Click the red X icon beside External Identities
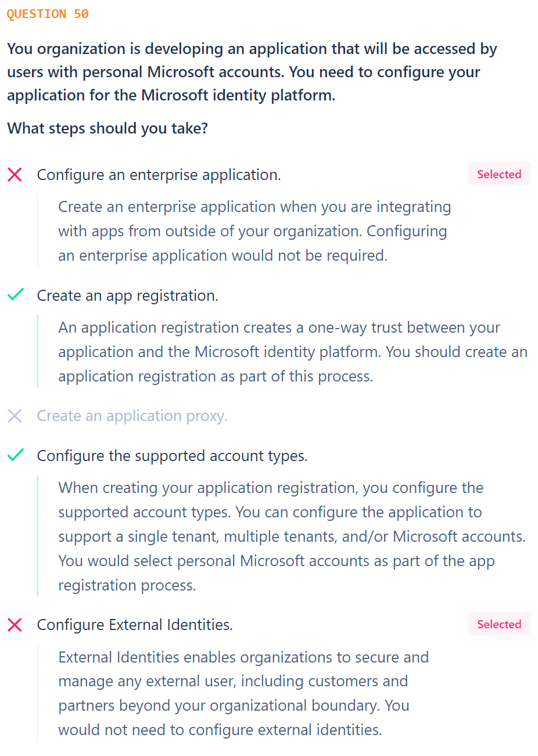Image resolution: width=538 pixels, height=756 pixels. 15,625
